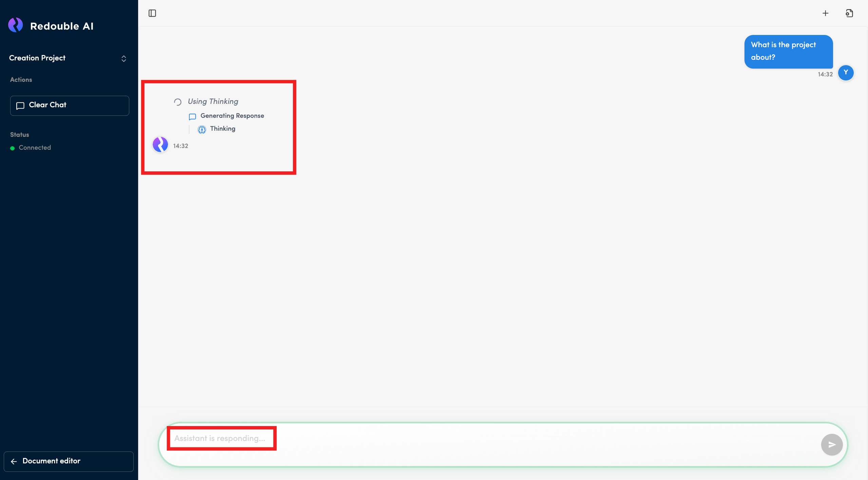
Task: Click the "What is the project about?" message
Action: 788,51
